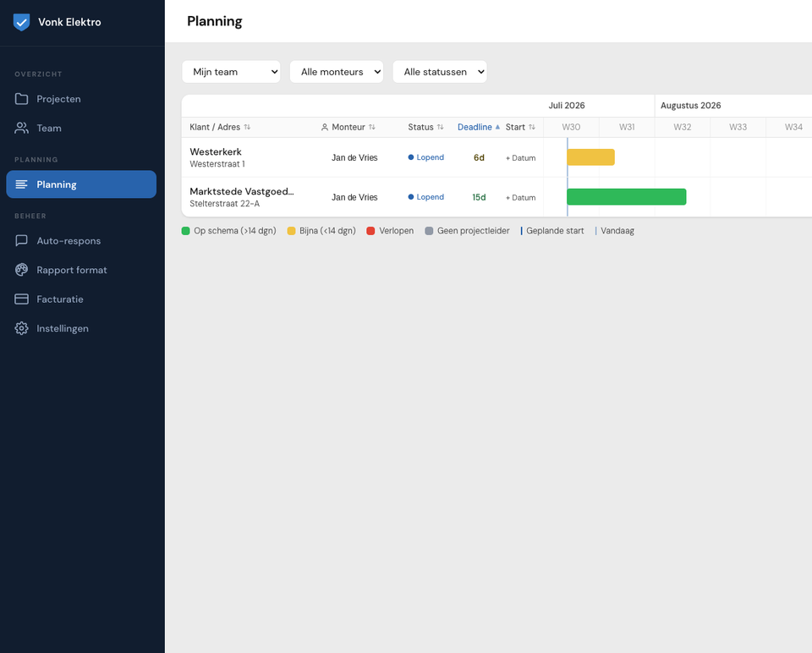Click the Auto-respons chat bubble icon

click(x=21, y=241)
